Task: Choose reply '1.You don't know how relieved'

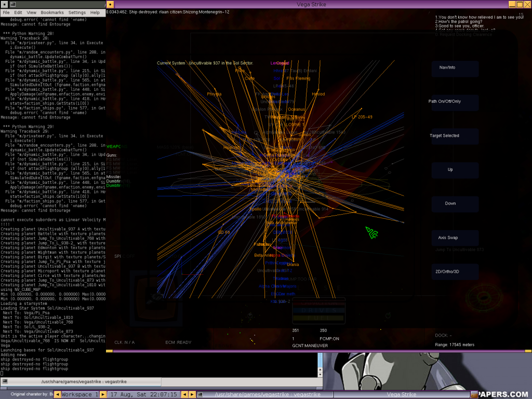Action: (479, 17)
